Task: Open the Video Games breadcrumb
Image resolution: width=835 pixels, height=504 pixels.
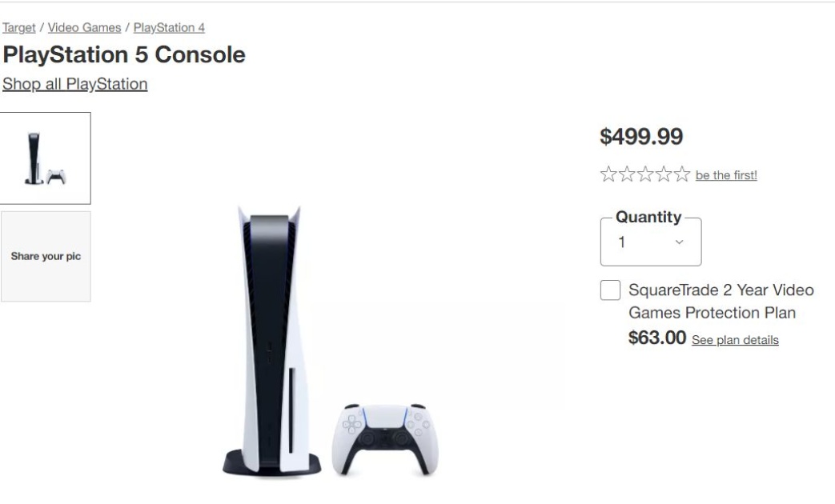Action: tap(84, 28)
